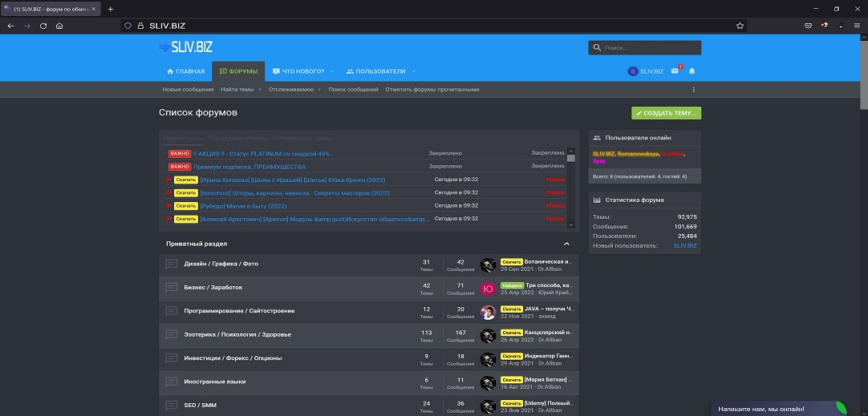Open browser home page icon
868x416 pixels.
tap(59, 26)
